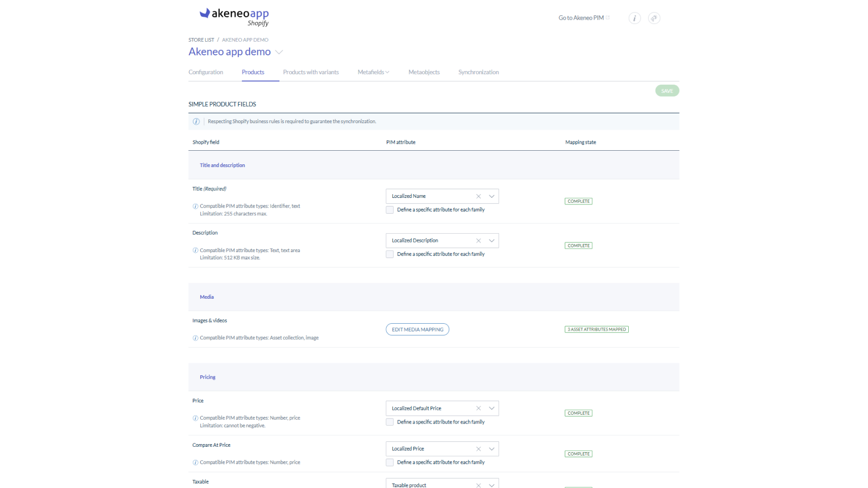This screenshot has height=488, width=868.
Task: Clear the Localized Description attribute selection
Action: point(478,241)
